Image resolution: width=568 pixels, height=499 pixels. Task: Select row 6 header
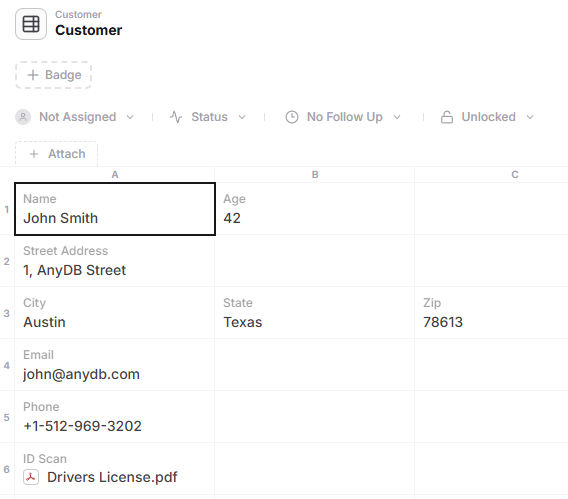click(x=7, y=469)
